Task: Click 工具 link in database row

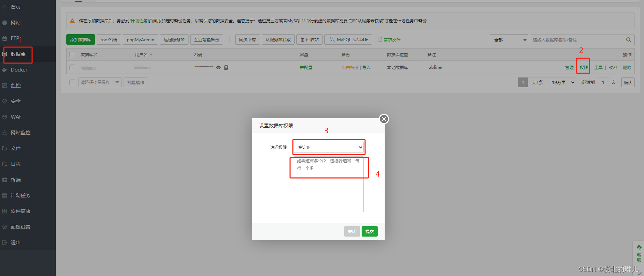Action: 598,67
